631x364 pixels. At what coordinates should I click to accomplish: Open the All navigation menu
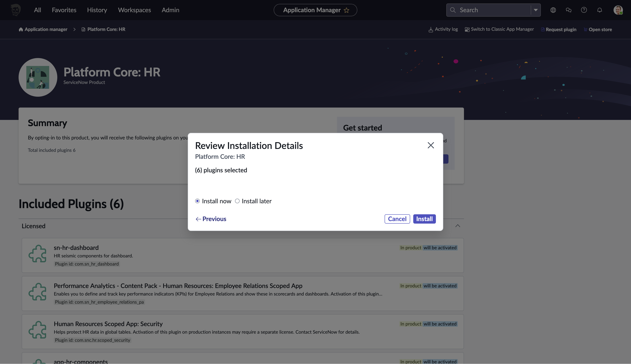37,10
